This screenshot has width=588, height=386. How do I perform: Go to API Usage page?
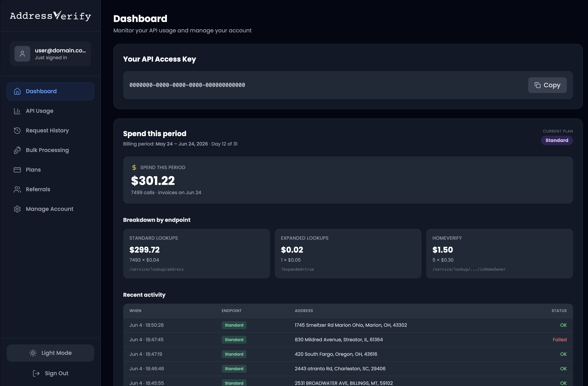coord(50,111)
